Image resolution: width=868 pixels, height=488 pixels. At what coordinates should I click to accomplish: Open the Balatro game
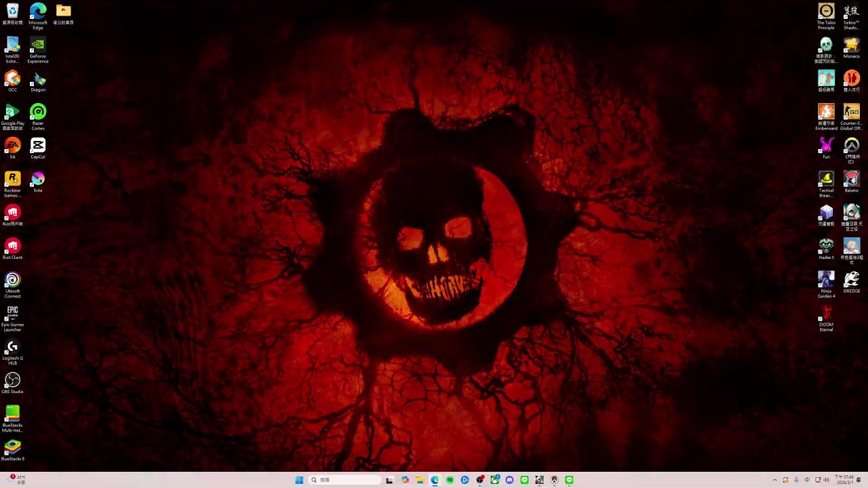pyautogui.click(x=852, y=182)
